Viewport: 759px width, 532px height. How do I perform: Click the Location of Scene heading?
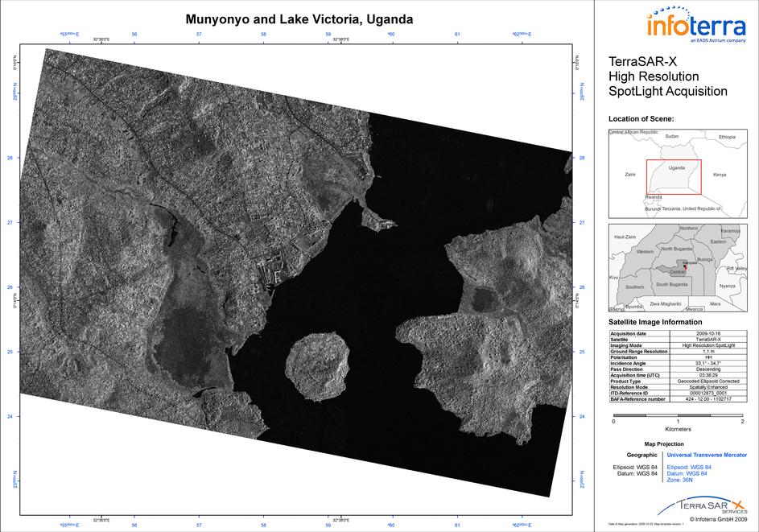click(641, 119)
